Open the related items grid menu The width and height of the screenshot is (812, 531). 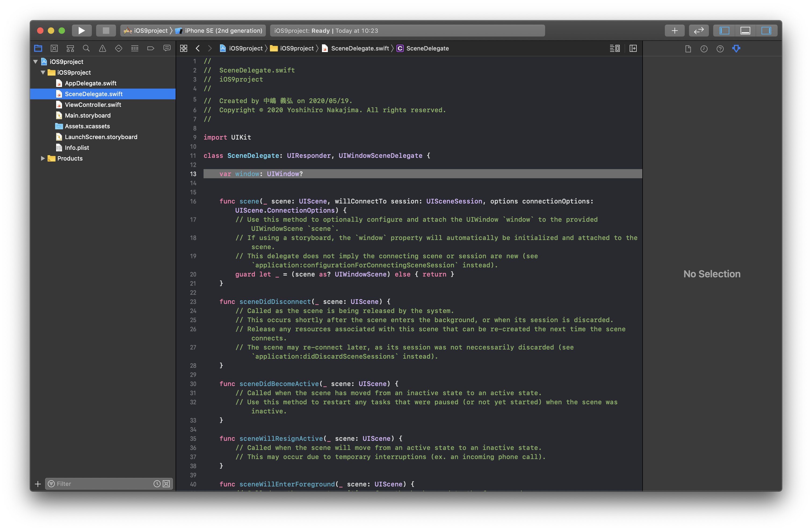pyautogui.click(x=184, y=48)
